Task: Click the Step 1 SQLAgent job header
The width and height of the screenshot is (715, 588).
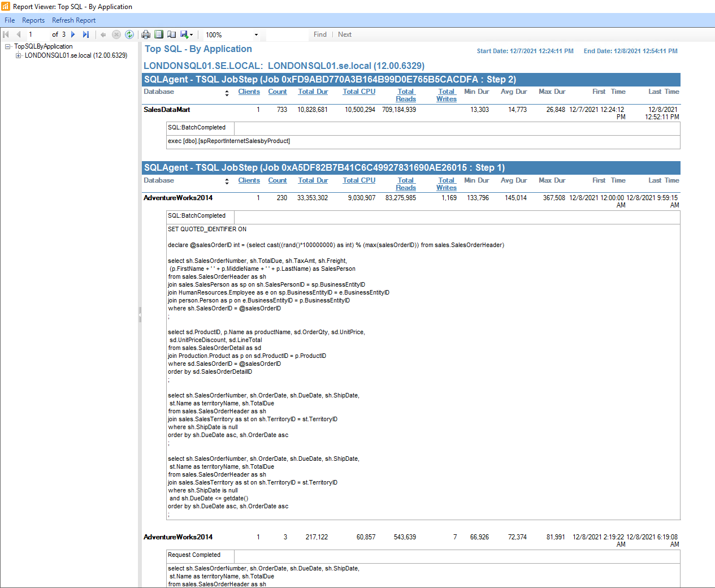Action: click(411, 167)
